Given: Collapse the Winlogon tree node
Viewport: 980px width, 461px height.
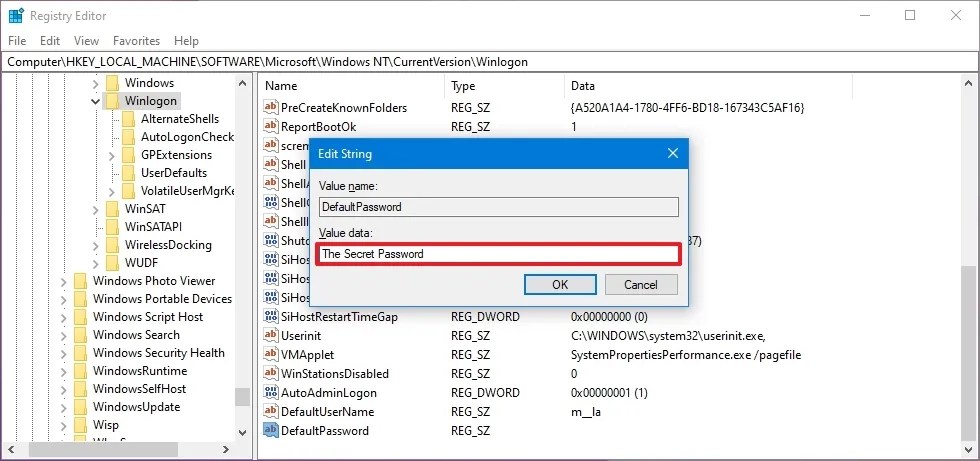Looking at the screenshot, I should click(95, 101).
